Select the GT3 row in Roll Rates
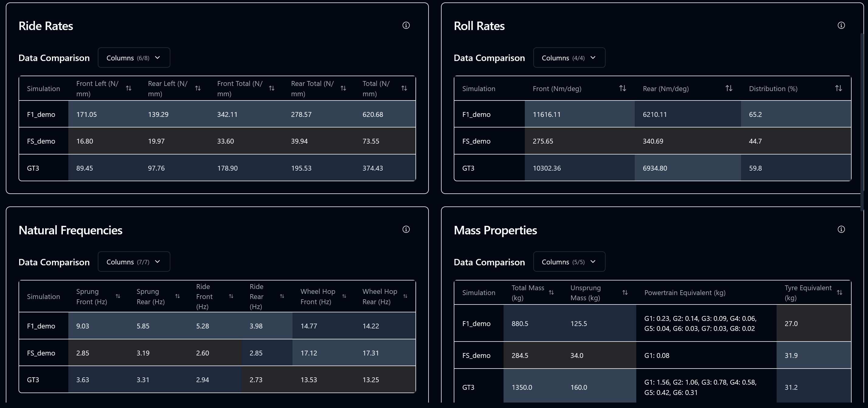The height and width of the screenshot is (408, 868). pos(468,168)
